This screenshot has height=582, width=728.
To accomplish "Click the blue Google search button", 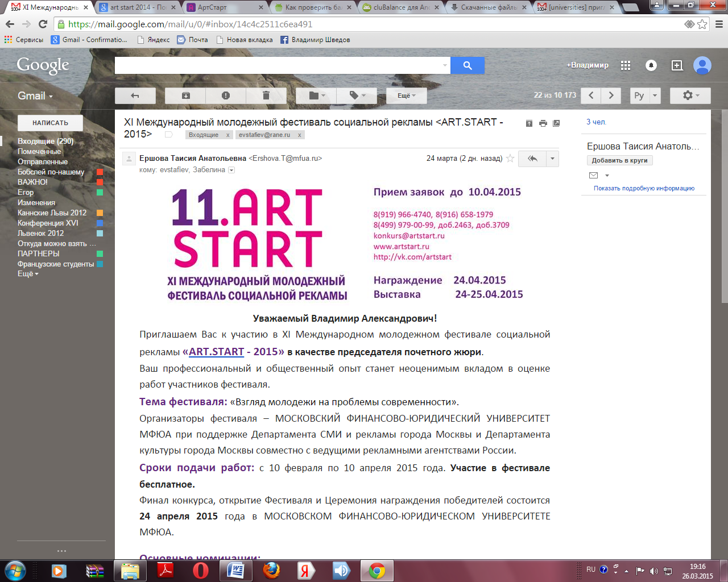I will (468, 65).
